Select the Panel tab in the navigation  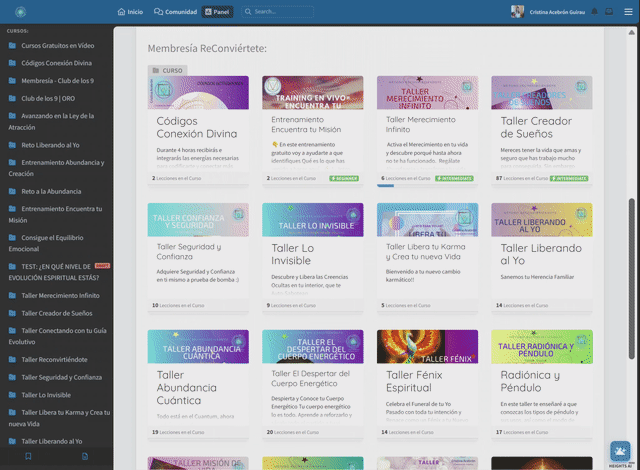(217, 12)
